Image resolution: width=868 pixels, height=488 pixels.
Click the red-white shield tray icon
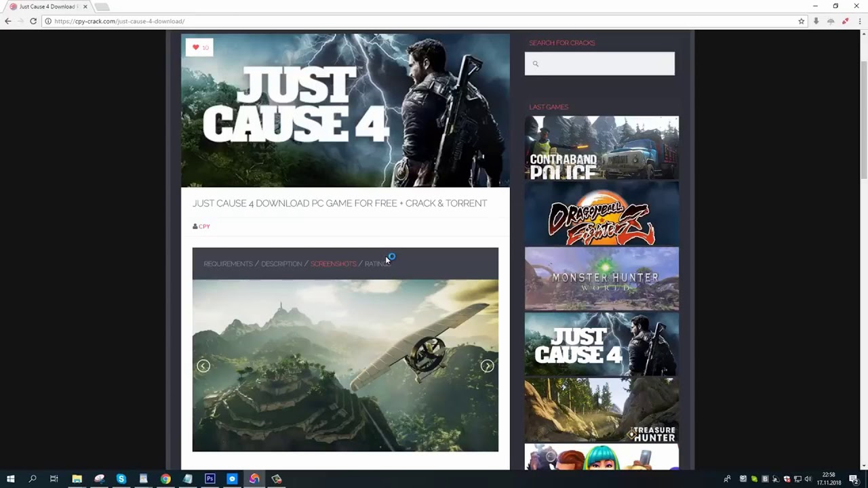tap(787, 479)
